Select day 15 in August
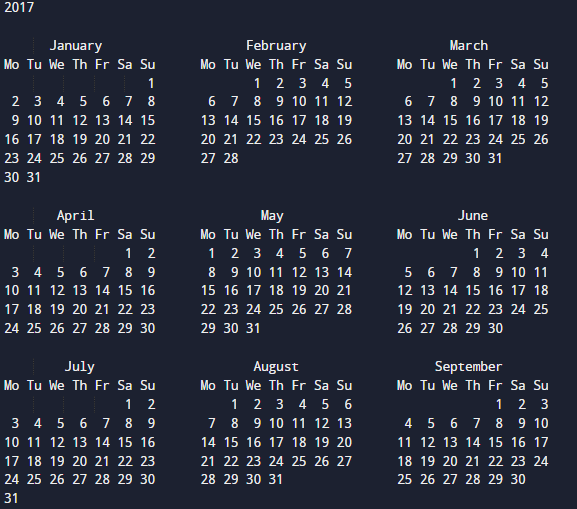 click(231, 442)
